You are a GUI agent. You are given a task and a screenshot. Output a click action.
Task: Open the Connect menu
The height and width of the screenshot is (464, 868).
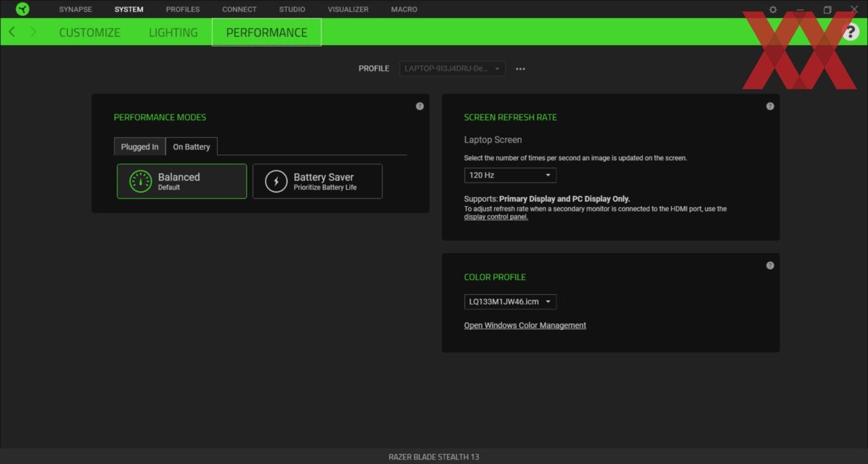[x=239, y=10]
